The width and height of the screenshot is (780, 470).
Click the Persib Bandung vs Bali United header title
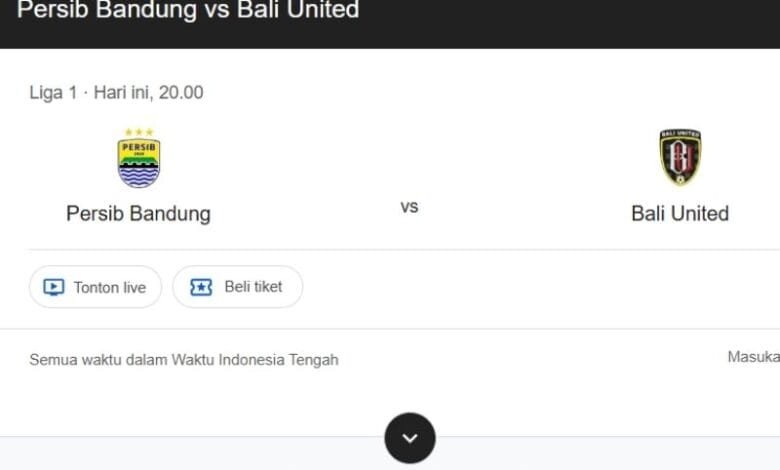click(x=188, y=11)
